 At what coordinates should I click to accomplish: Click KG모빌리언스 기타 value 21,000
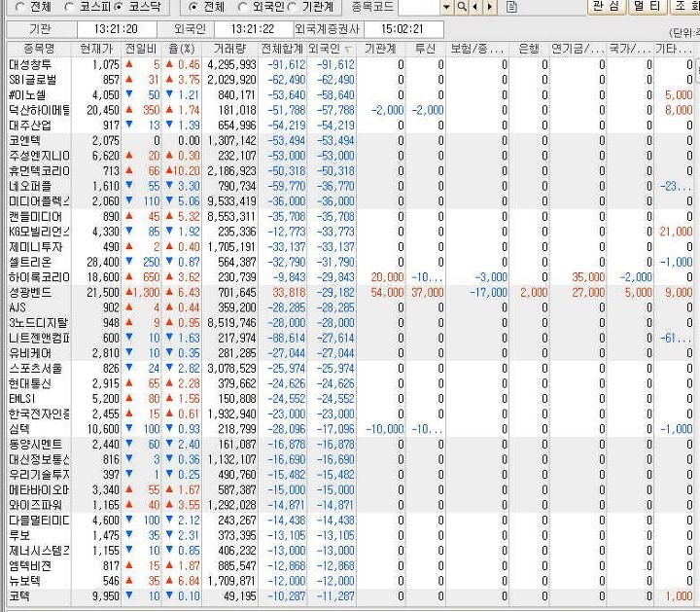click(677, 232)
